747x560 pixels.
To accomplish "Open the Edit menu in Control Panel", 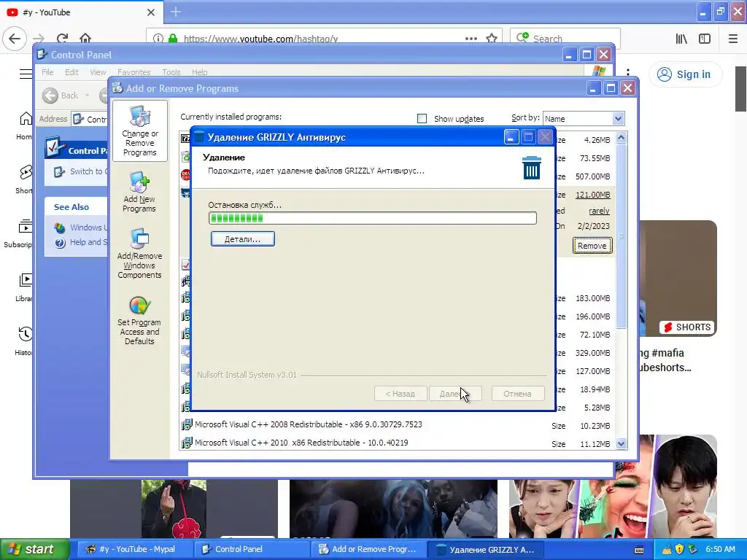I will tap(71, 72).
